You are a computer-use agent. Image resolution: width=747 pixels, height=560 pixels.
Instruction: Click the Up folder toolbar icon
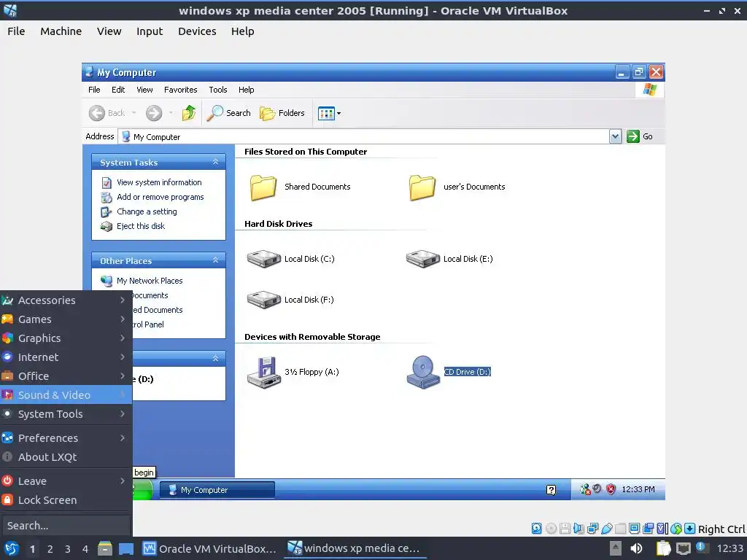189,113
